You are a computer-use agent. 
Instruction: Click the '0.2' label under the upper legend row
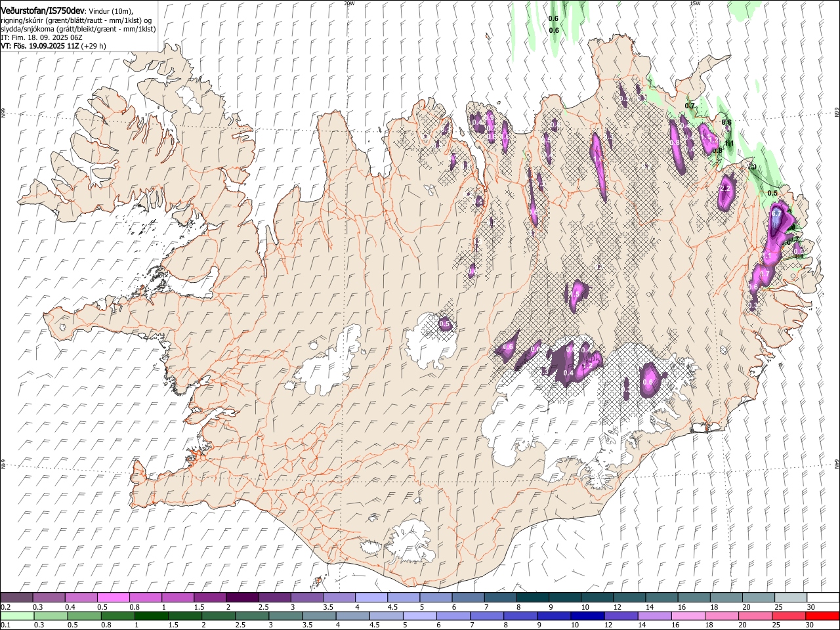[x=5, y=607]
